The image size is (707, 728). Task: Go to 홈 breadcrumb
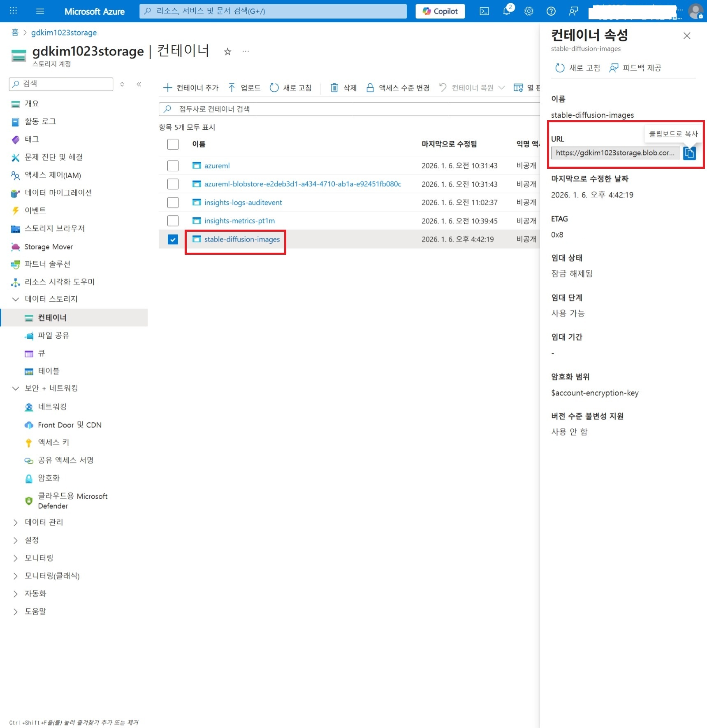(15, 33)
